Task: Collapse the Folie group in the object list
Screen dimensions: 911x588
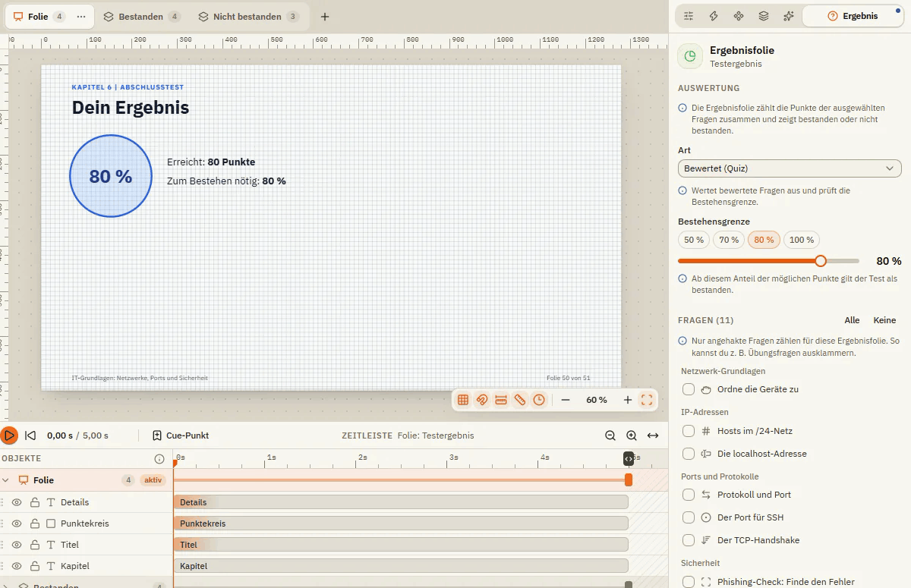Action: click(x=7, y=480)
